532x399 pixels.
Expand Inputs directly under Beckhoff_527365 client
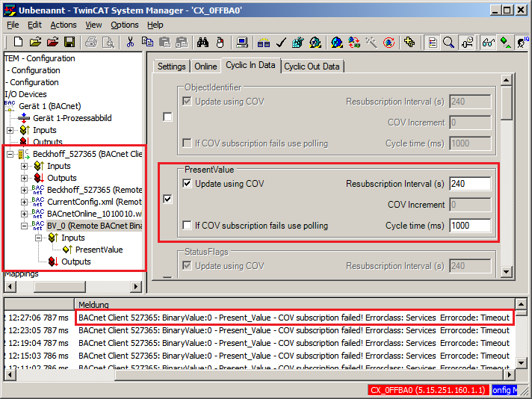tap(25, 166)
